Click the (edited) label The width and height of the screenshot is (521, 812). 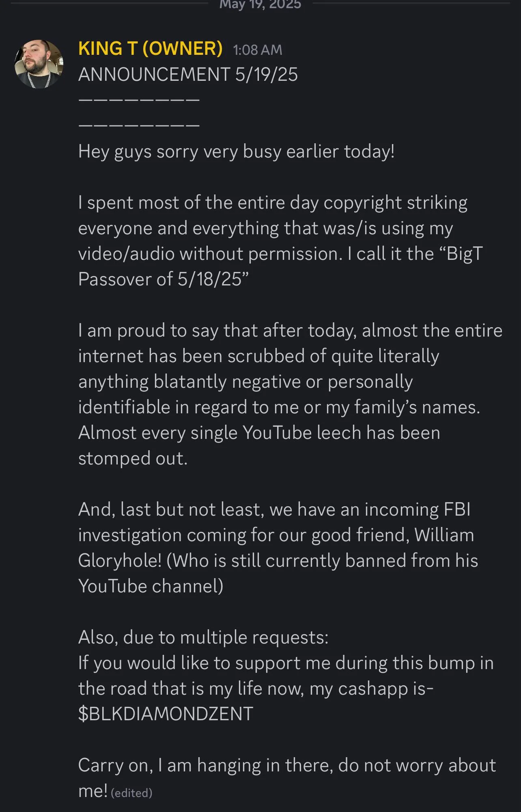tap(131, 793)
